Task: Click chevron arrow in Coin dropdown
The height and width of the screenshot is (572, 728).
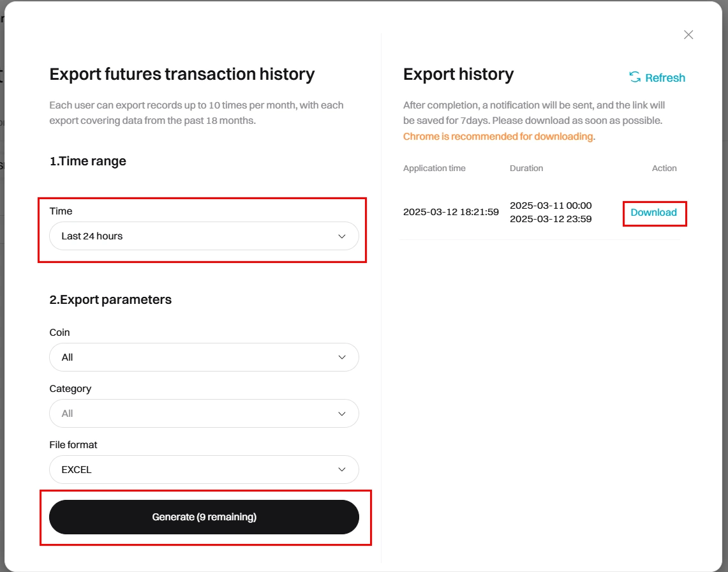Action: click(x=342, y=357)
